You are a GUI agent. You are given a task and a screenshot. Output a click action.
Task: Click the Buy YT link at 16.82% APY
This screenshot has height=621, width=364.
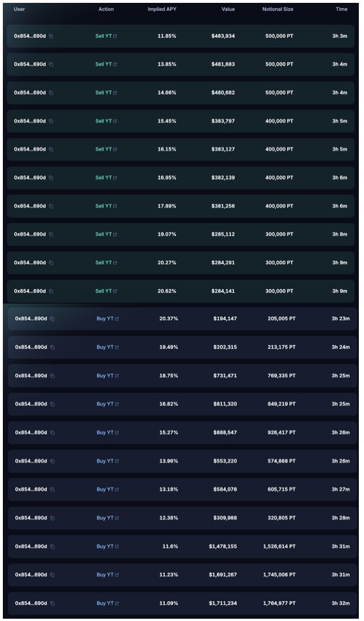[x=105, y=404]
